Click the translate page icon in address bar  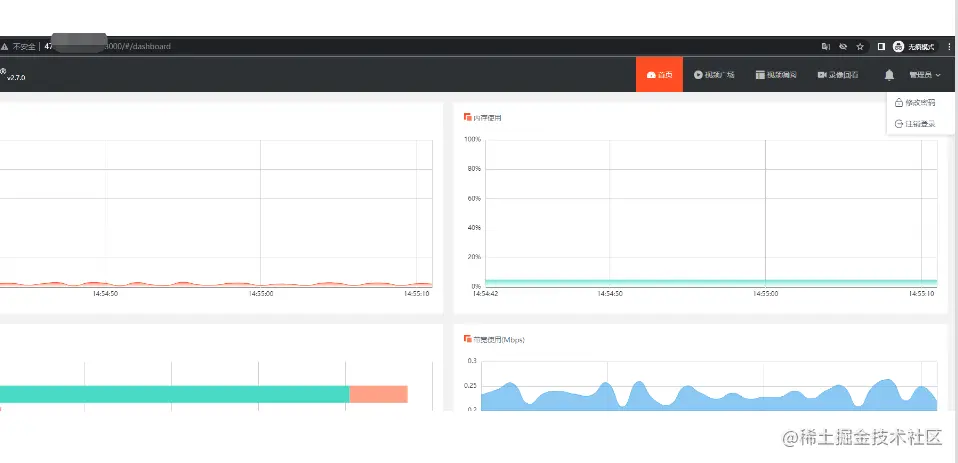[x=825, y=46]
